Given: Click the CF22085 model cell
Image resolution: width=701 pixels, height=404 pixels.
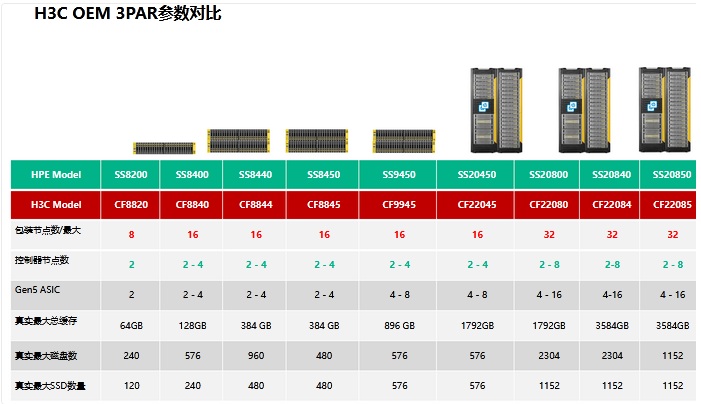Looking at the screenshot, I should [x=671, y=204].
